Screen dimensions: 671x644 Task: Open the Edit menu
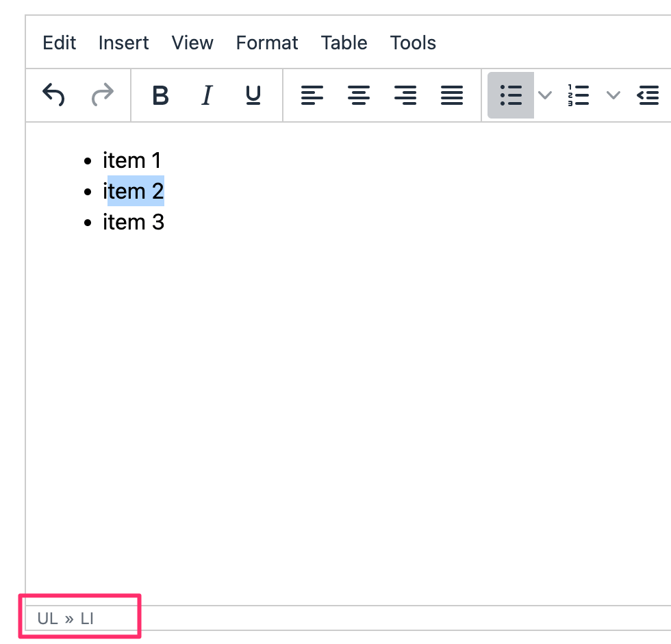(60, 43)
